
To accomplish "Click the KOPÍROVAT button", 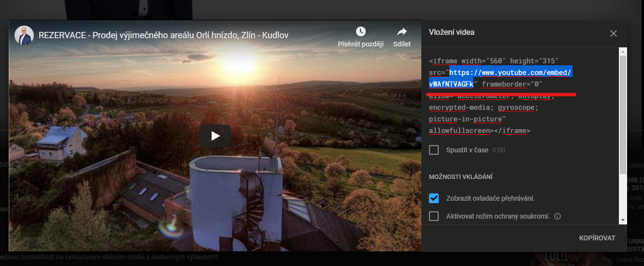I will click(597, 238).
